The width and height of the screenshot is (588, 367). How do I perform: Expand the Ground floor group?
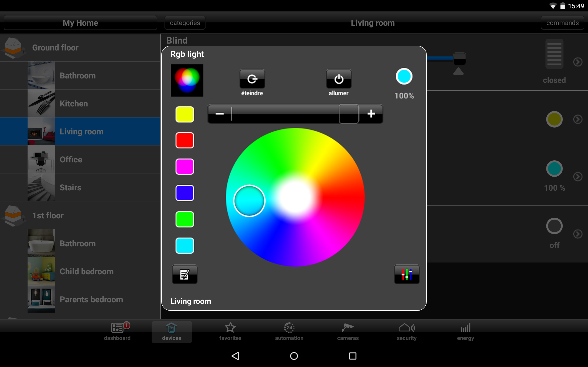point(80,47)
